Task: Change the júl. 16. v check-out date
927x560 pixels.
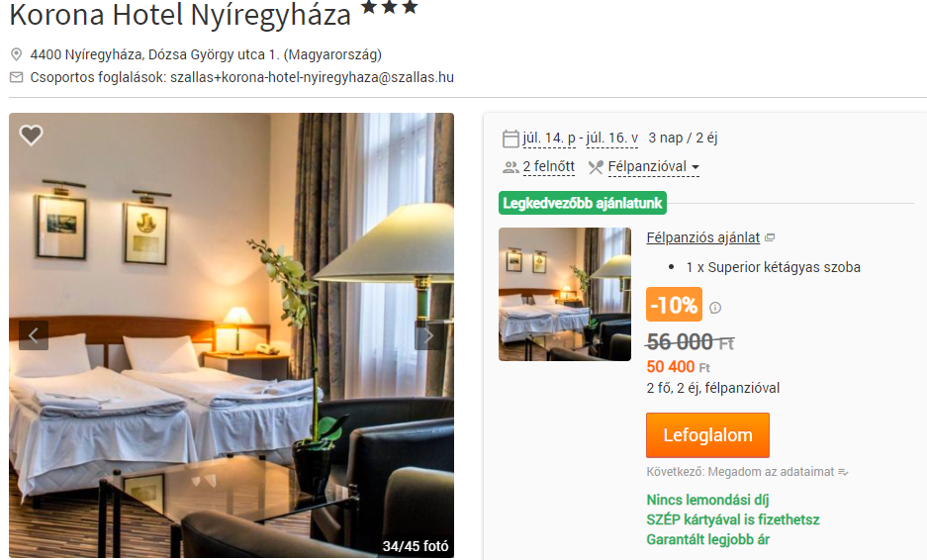Action: pos(611,139)
